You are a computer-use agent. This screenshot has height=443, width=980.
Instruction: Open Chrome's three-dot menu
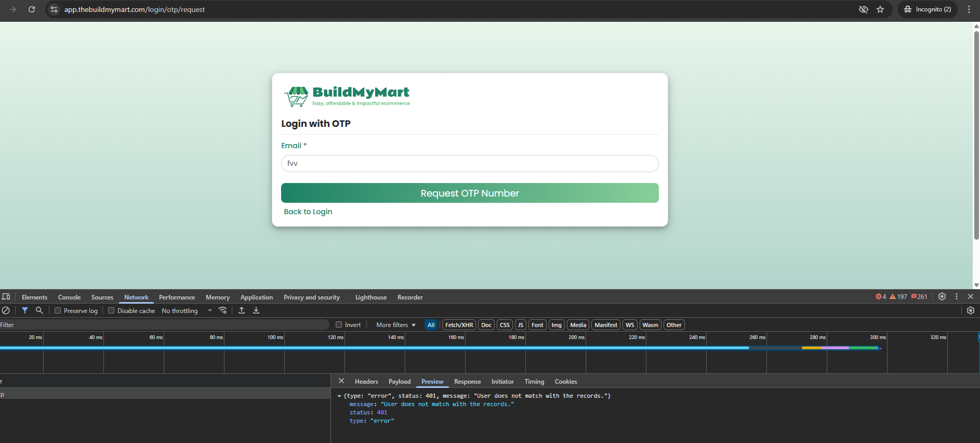(969, 9)
